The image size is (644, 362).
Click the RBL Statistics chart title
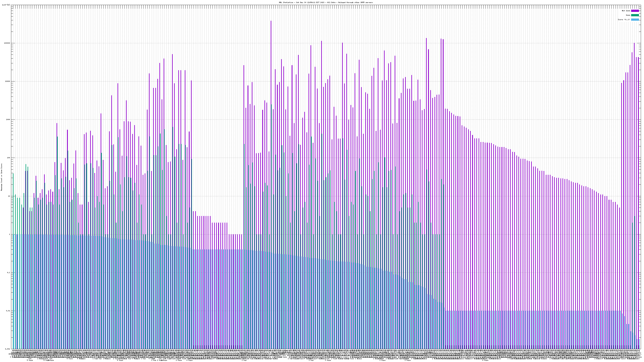[325, 2]
